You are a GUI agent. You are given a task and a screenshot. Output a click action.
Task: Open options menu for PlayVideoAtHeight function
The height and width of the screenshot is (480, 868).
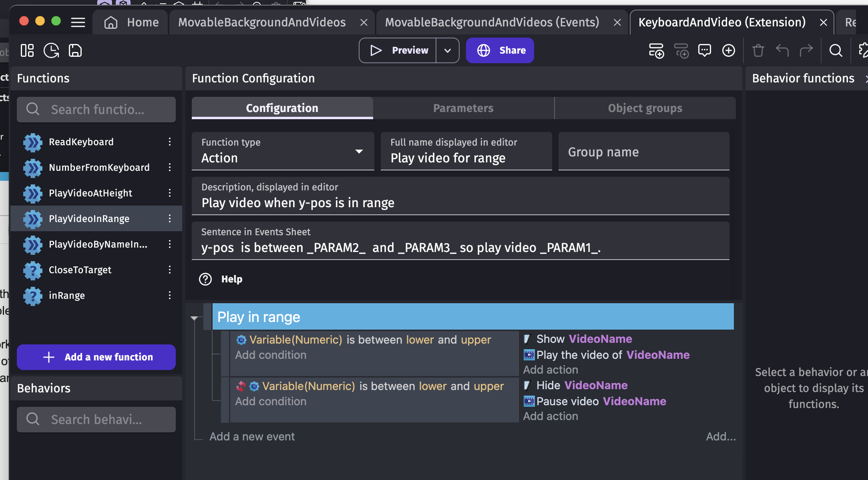170,193
